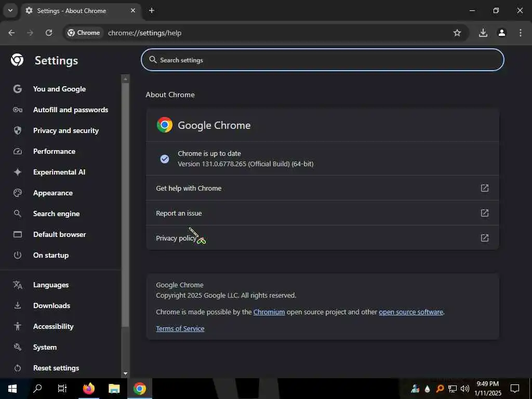Image resolution: width=532 pixels, height=399 pixels.
Task: Open Privacy and security settings
Action: pyautogui.click(x=66, y=130)
